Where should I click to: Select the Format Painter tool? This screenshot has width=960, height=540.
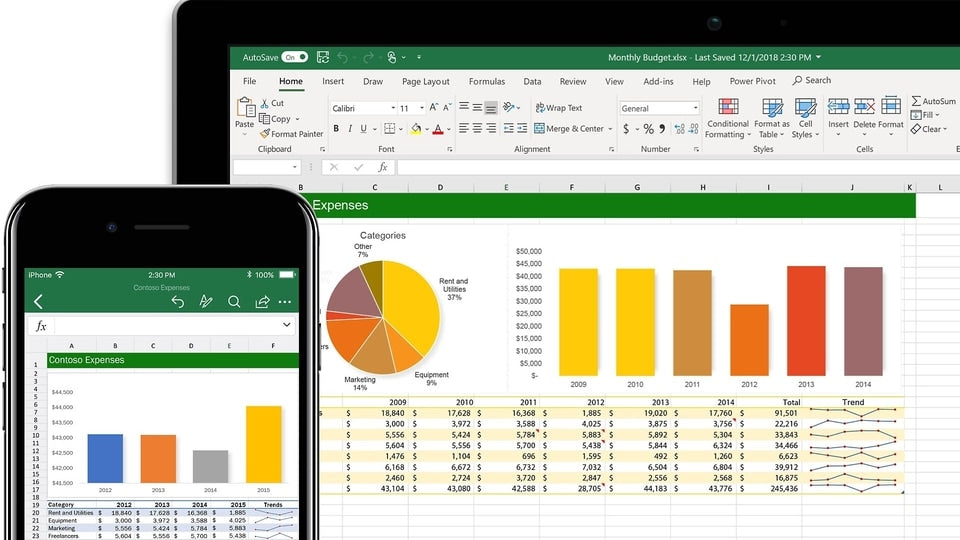[x=291, y=134]
